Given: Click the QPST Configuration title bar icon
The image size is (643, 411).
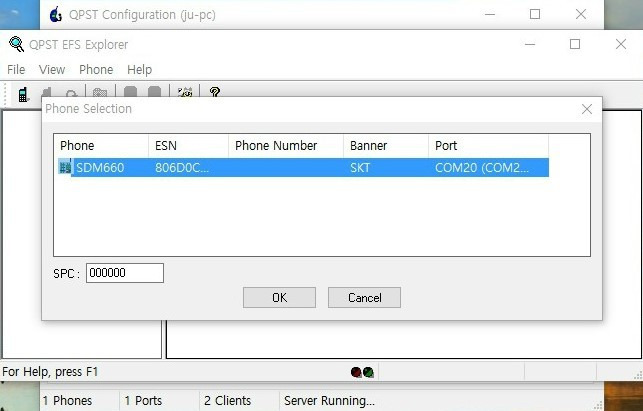Looking at the screenshot, I should 55,14.
